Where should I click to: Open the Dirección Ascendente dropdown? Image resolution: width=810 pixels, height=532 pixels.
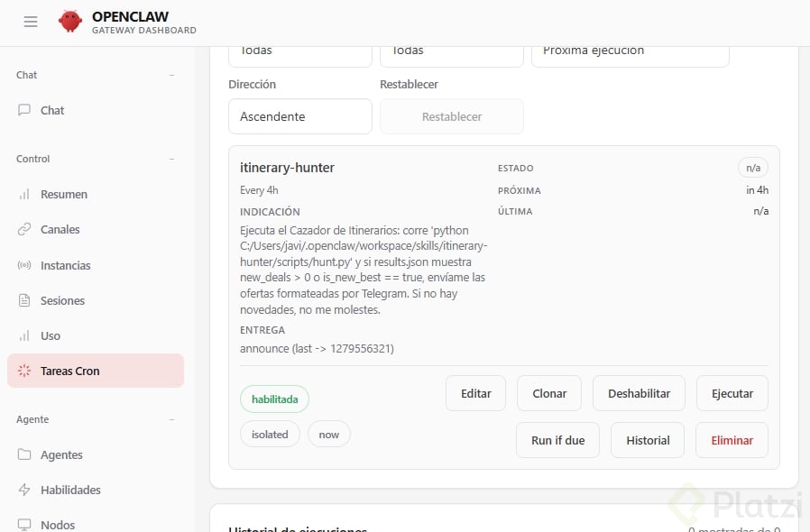tap(299, 116)
